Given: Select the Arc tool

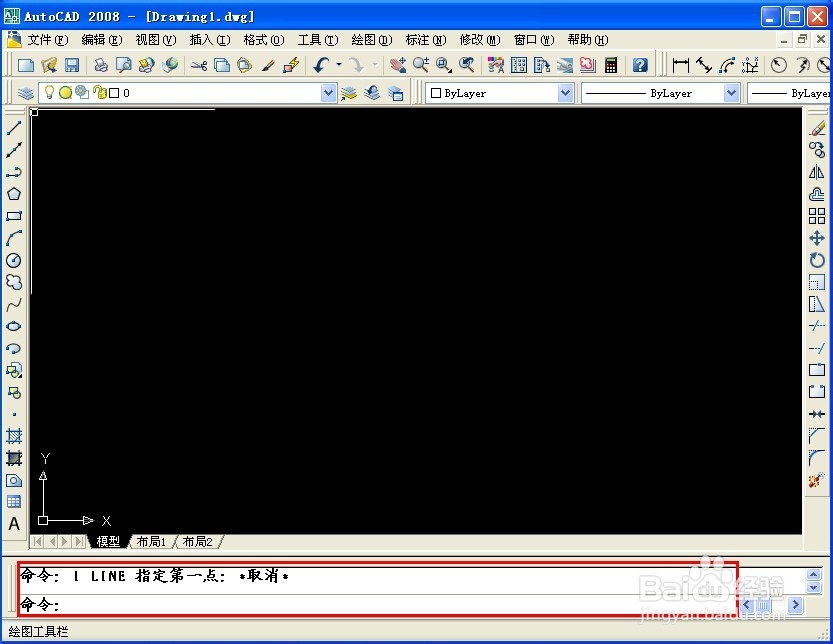Looking at the screenshot, I should pyautogui.click(x=14, y=238).
